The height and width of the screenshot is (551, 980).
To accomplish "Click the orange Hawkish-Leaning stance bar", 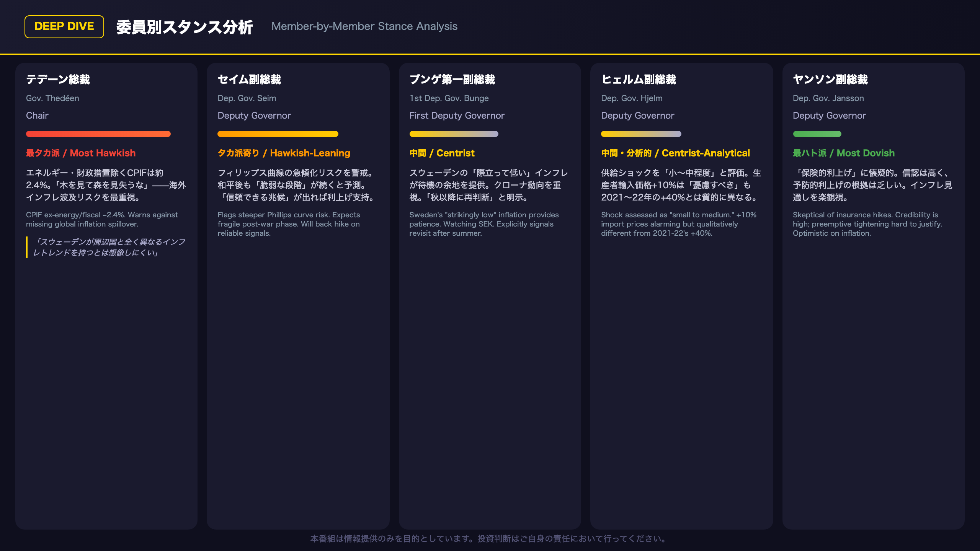I will tap(278, 134).
